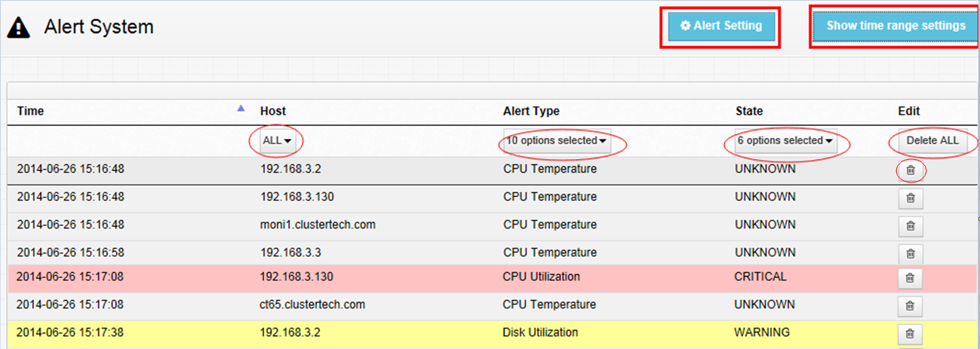This screenshot has height=349, width=980.
Task: Sort by the Time column header
Action: click(x=30, y=111)
